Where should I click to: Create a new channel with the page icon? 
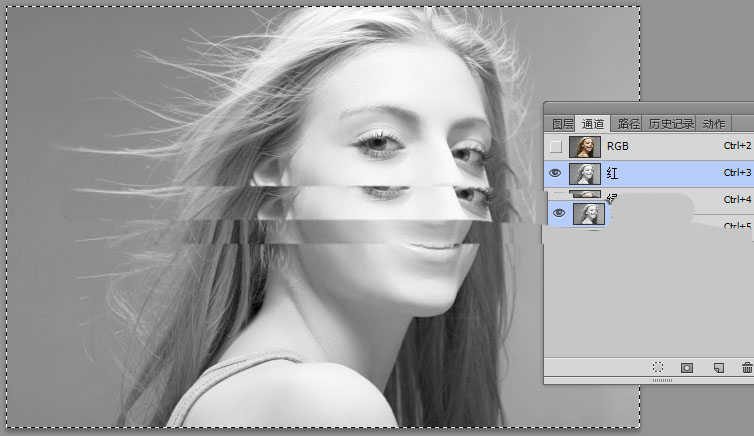717,368
